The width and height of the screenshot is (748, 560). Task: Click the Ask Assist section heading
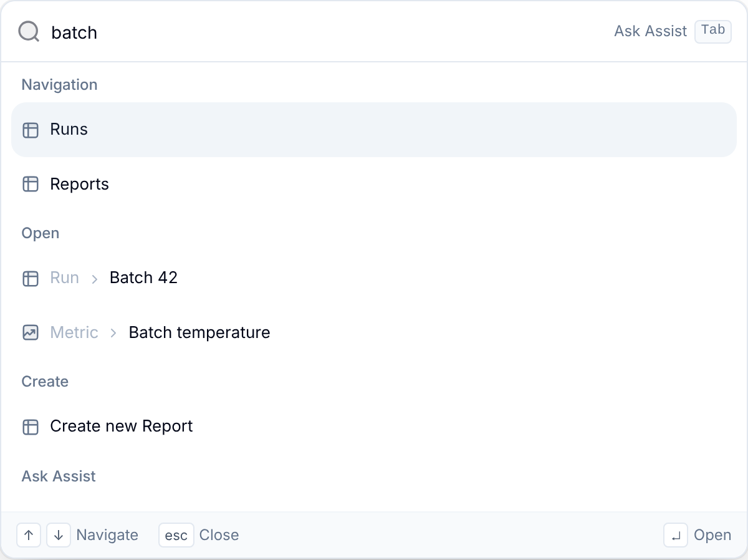(59, 476)
